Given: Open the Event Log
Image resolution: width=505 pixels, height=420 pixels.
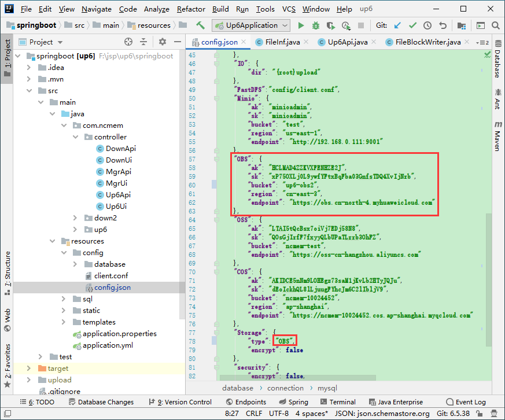Looking at the screenshot, I should 466,402.
